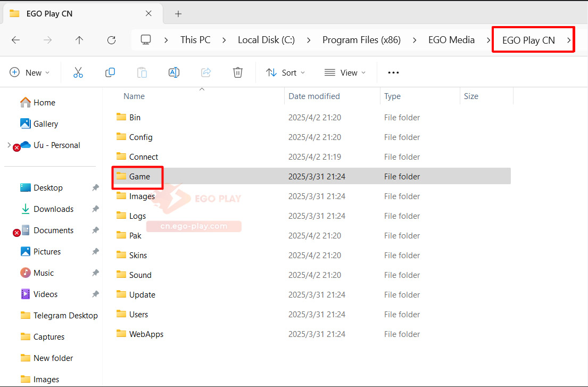Open Home in the navigation pane
This screenshot has width=588, height=387.
tap(38, 102)
